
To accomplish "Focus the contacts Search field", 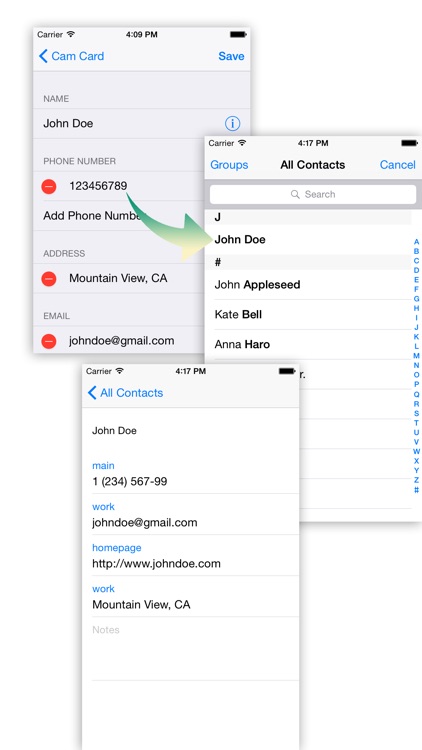I will 313,194.
